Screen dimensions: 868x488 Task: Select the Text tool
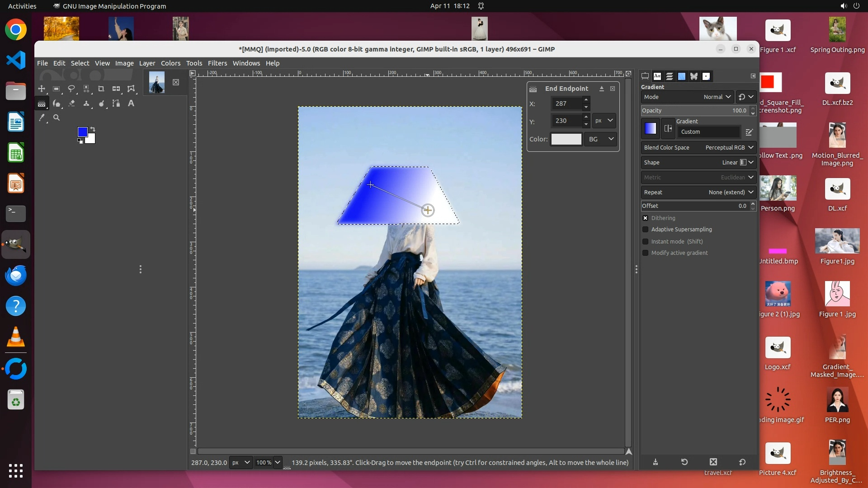(x=131, y=103)
